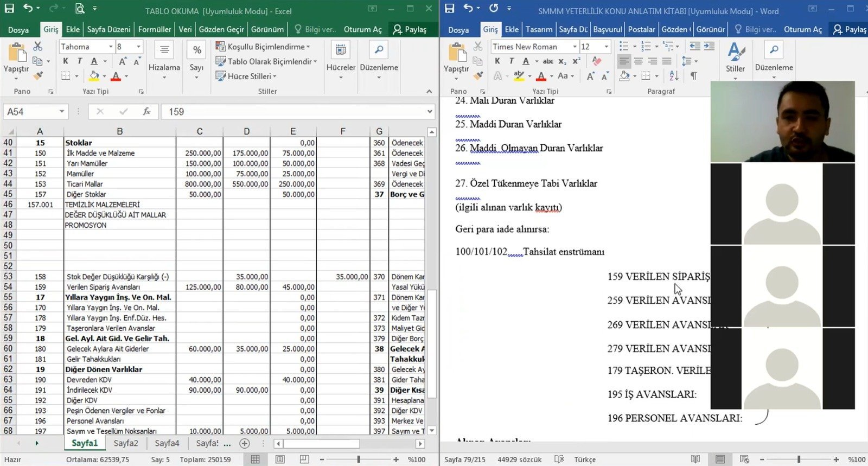The height and width of the screenshot is (466, 868).
Task: Open the Formüller tab in Excel
Action: coord(155,29)
